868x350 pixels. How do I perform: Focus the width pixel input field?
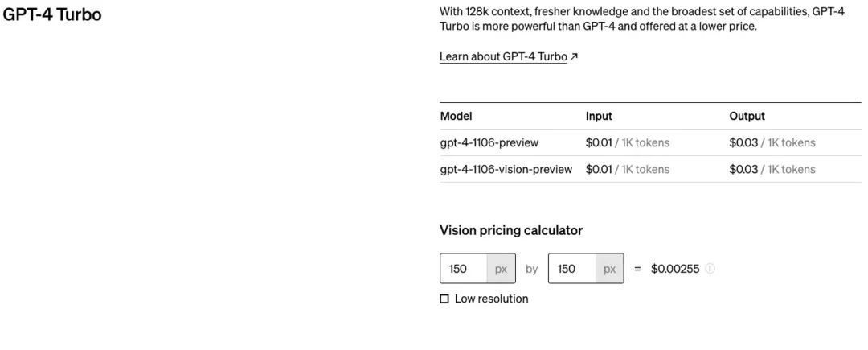[463, 269]
